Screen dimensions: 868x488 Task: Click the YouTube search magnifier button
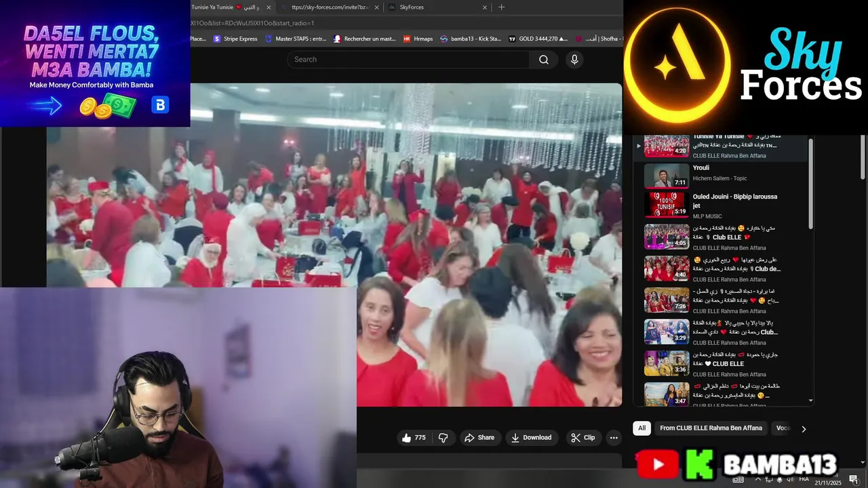click(543, 60)
